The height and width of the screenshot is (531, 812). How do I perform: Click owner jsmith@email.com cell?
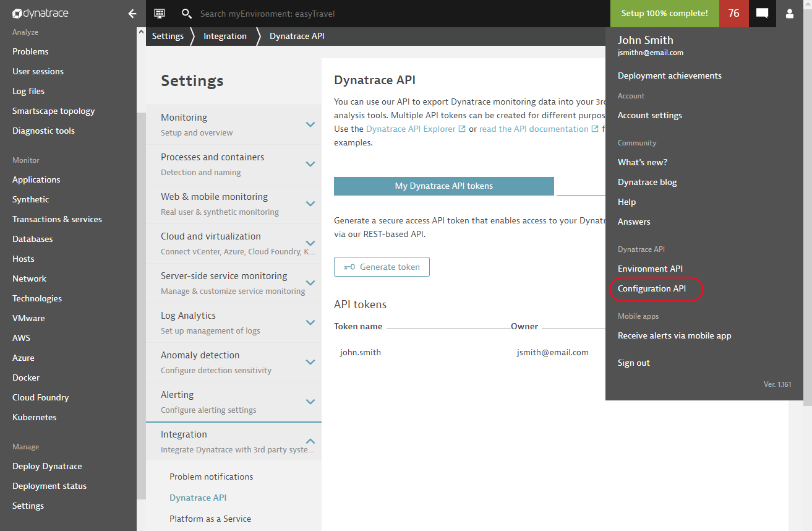[x=553, y=352]
